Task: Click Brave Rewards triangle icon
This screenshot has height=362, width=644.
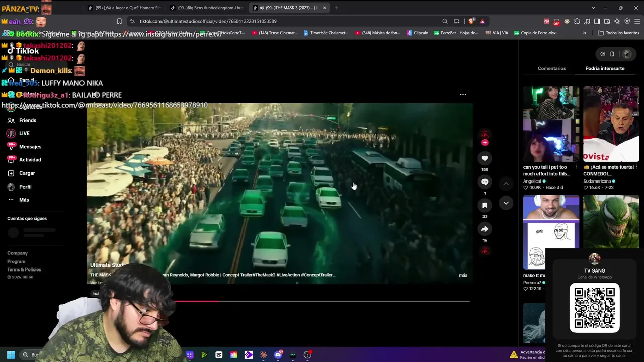Action: pos(482,21)
